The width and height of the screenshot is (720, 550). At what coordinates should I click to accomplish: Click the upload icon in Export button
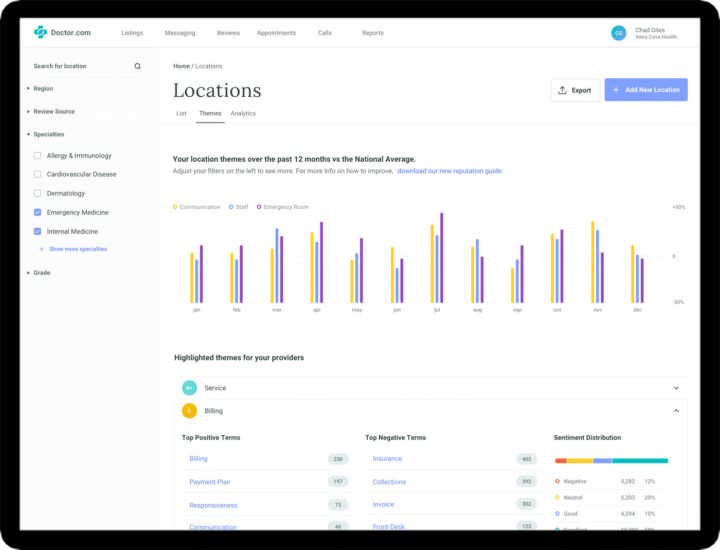(x=563, y=90)
